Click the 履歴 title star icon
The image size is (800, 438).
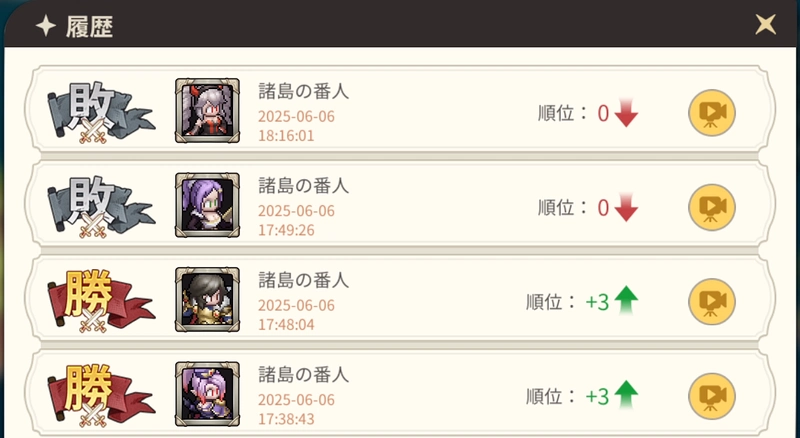coord(45,26)
